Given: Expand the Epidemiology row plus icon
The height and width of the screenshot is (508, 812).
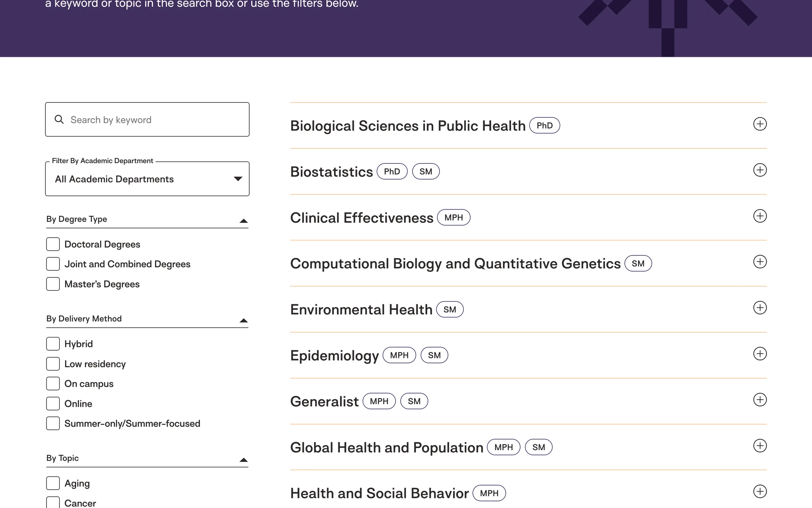Looking at the screenshot, I should coord(760,354).
